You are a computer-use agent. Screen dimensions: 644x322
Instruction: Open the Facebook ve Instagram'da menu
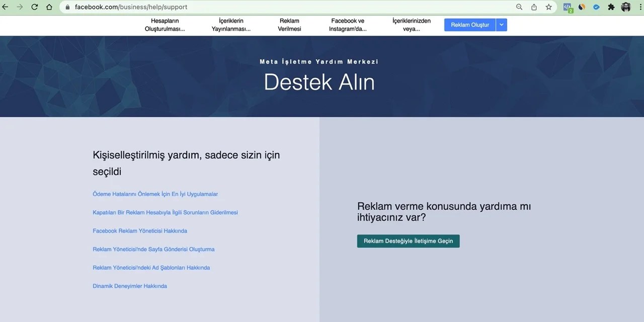[x=348, y=25]
